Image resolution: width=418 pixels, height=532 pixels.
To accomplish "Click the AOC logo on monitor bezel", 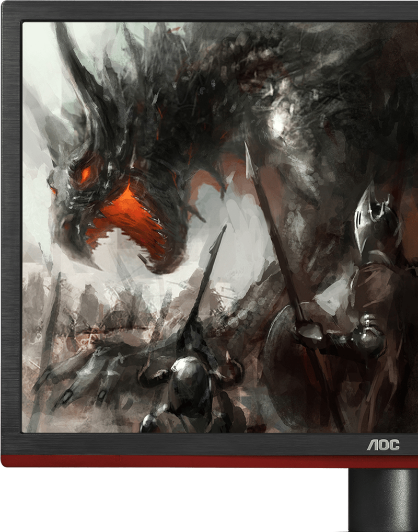I will tap(383, 445).
